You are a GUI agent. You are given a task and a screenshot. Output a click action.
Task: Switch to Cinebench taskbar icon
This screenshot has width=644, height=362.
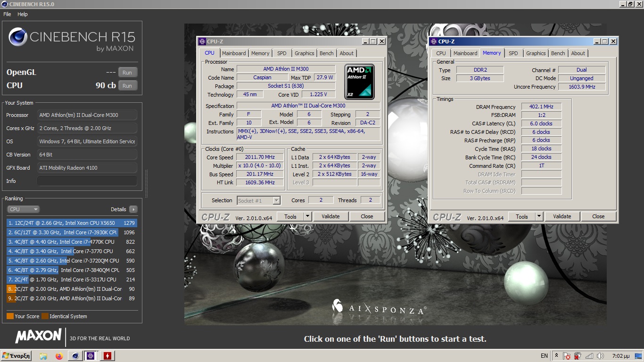click(75, 356)
